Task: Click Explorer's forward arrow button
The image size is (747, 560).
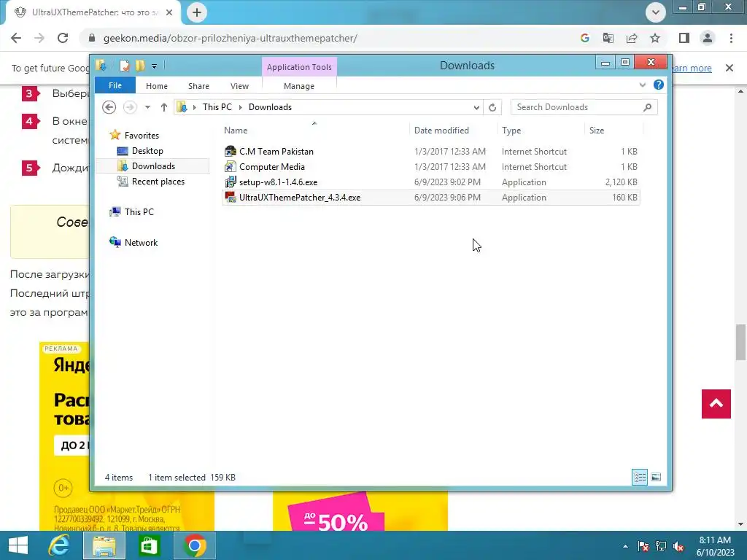Action: 130,107
